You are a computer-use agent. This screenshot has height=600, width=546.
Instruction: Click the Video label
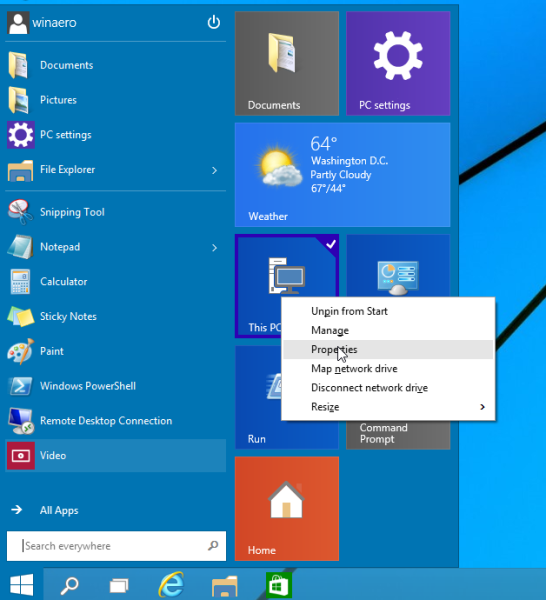tap(53, 455)
